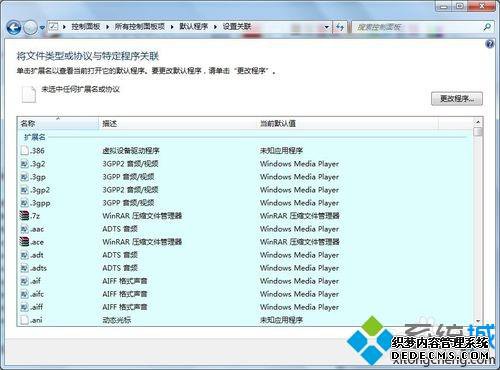Select the .aifc file icon

click(x=24, y=294)
